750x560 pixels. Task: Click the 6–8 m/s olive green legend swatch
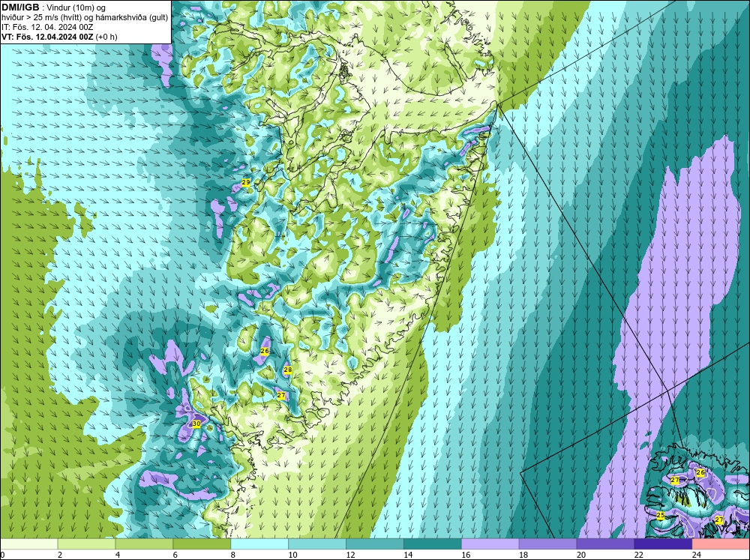point(202,544)
